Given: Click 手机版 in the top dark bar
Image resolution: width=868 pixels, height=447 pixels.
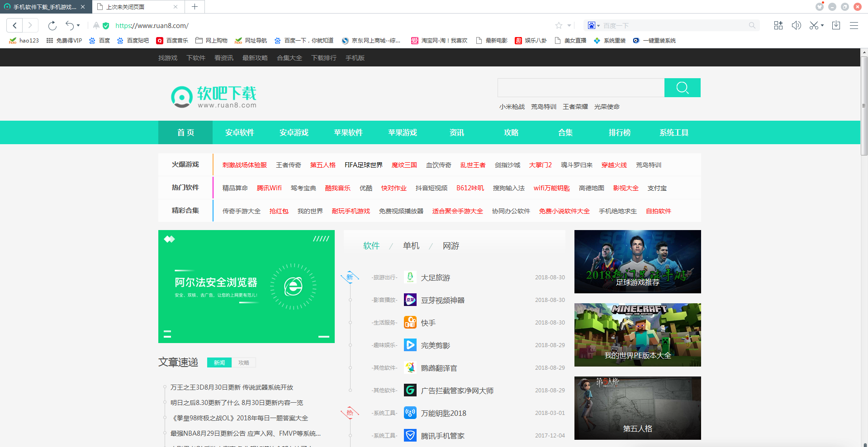Looking at the screenshot, I should 355,58.
